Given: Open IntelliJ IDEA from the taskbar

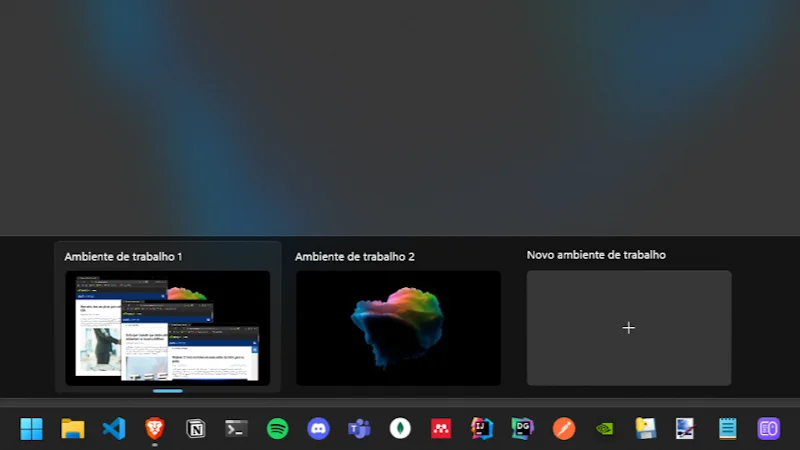Looking at the screenshot, I should 482,429.
